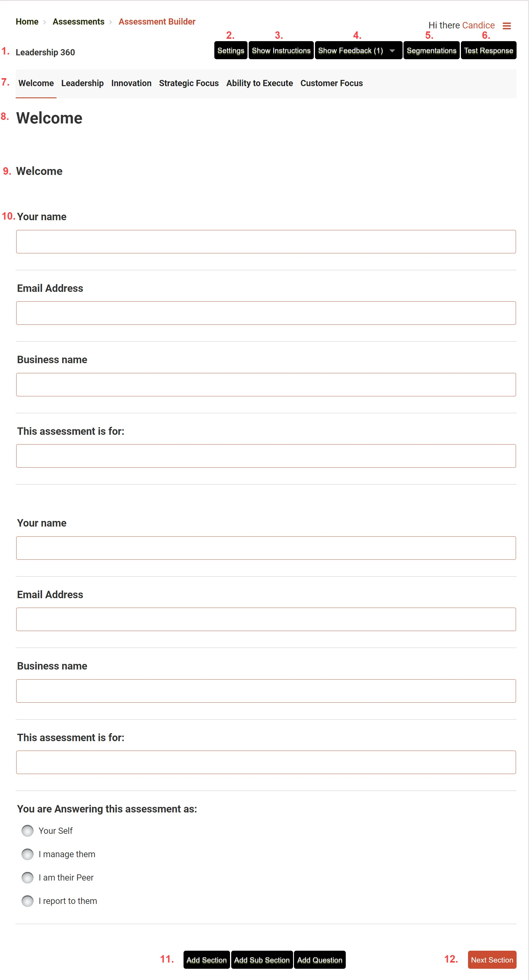Click the Test Response button
This screenshot has width=529, height=980.
[x=488, y=51]
